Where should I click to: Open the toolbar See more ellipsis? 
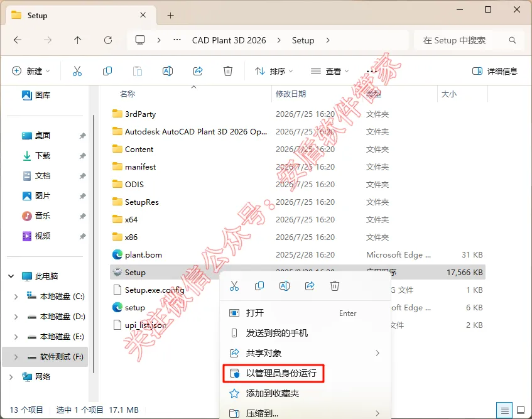[371, 71]
